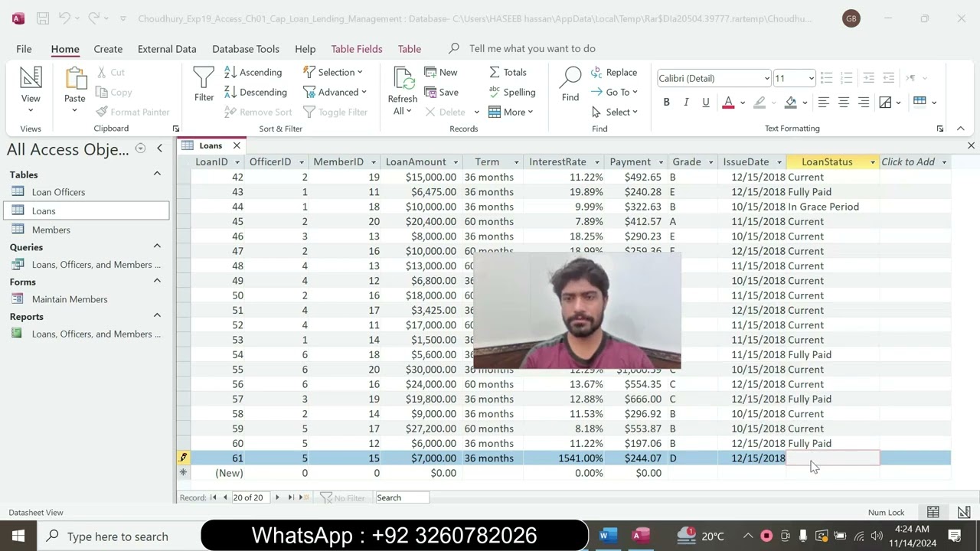980x551 pixels.
Task: Open the Selection dropdown
Action: pyautogui.click(x=333, y=72)
